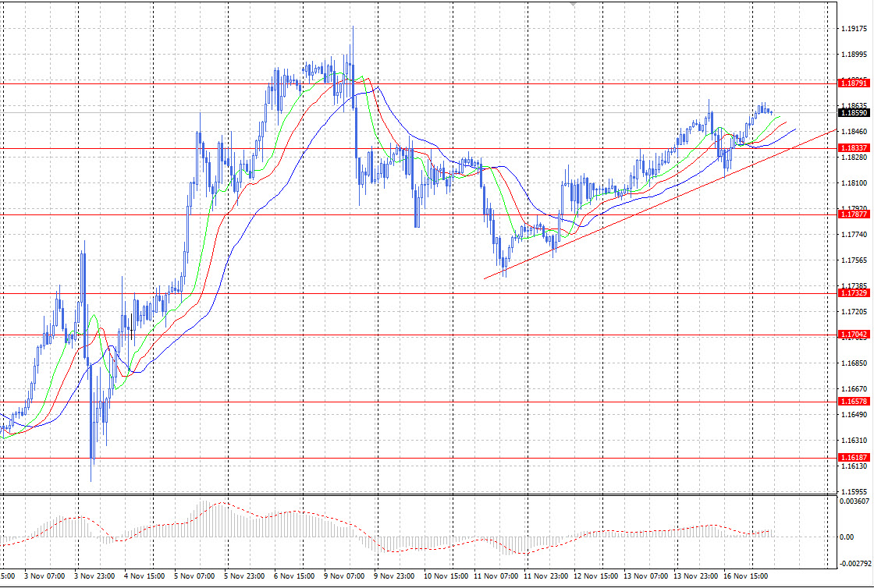This screenshot has height=588, width=874.
Task: Select the red level label 1.18337
Action: [854, 148]
